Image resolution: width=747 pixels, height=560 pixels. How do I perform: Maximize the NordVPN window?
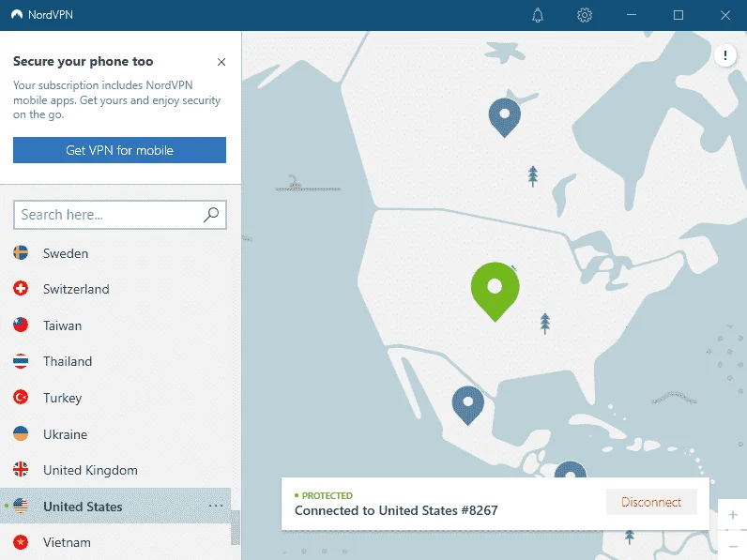coord(678,15)
